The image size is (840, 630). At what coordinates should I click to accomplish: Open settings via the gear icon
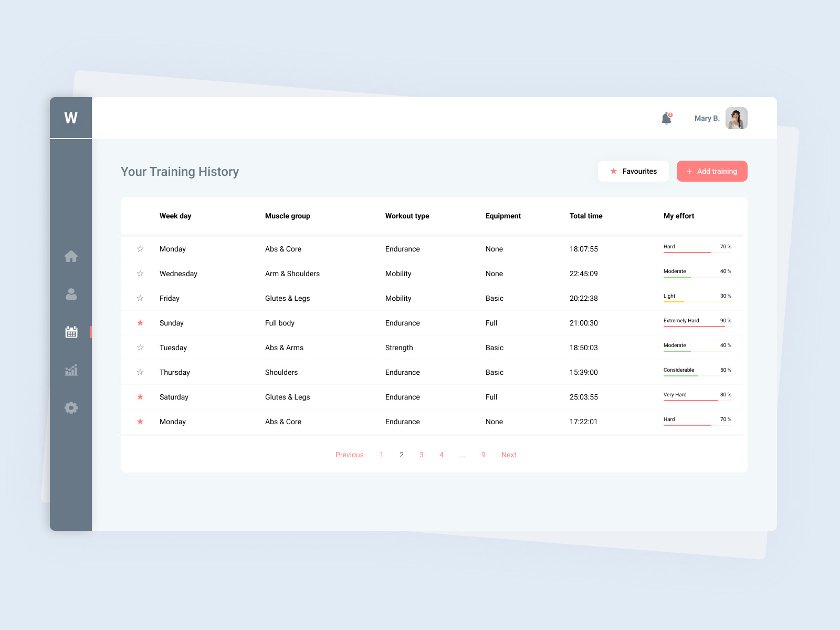click(x=71, y=408)
